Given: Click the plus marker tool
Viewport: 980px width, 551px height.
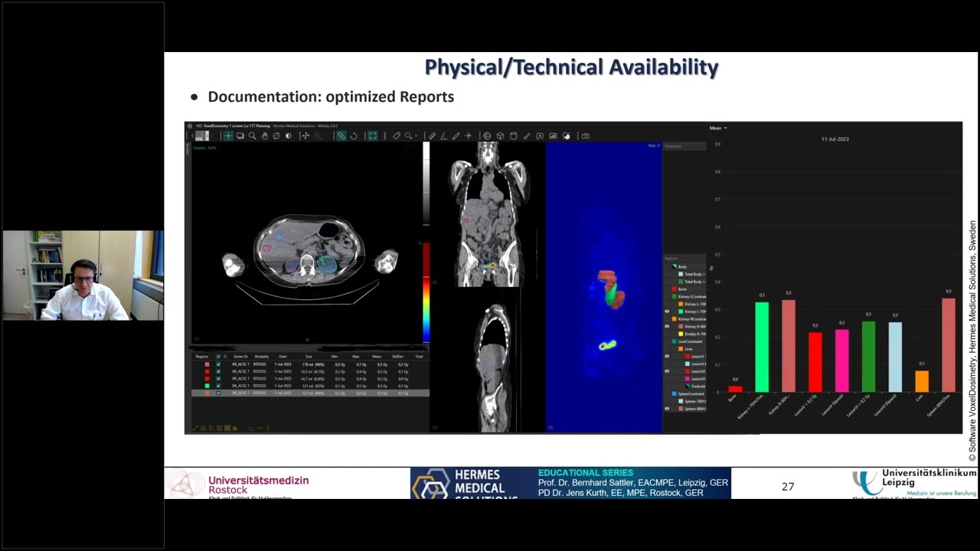Looking at the screenshot, I should coord(468,135).
